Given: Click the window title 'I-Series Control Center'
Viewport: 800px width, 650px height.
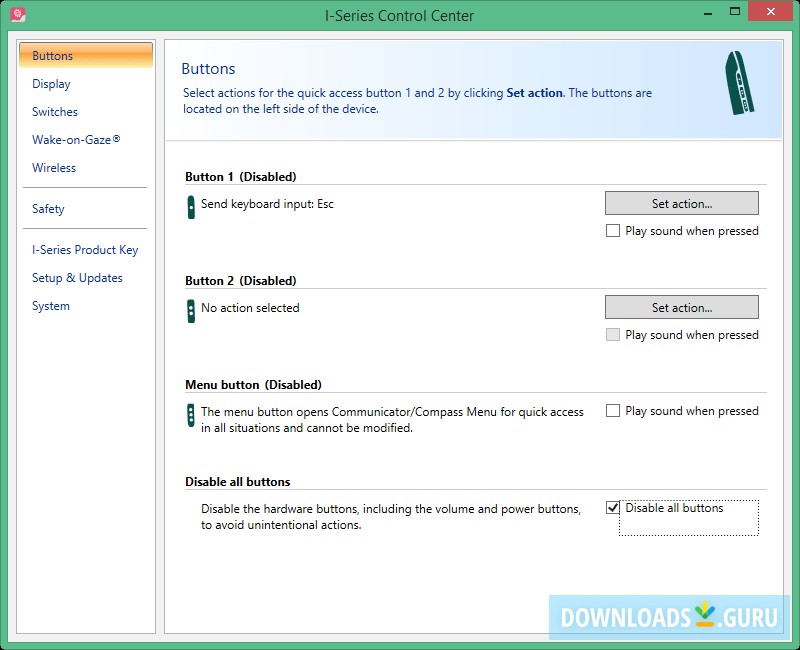Looking at the screenshot, I should (399, 16).
